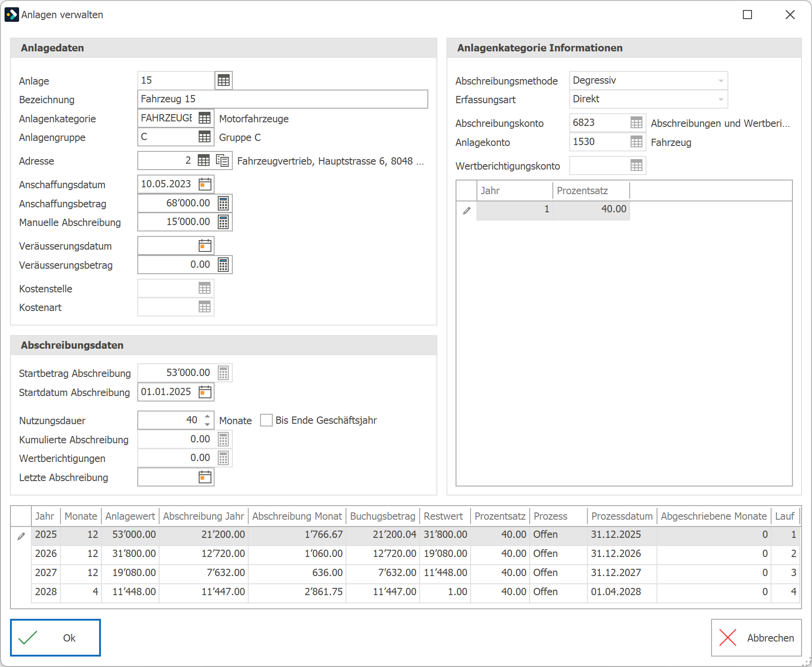Open address details card icon
Viewport: 812px width, 667px height.
point(222,160)
